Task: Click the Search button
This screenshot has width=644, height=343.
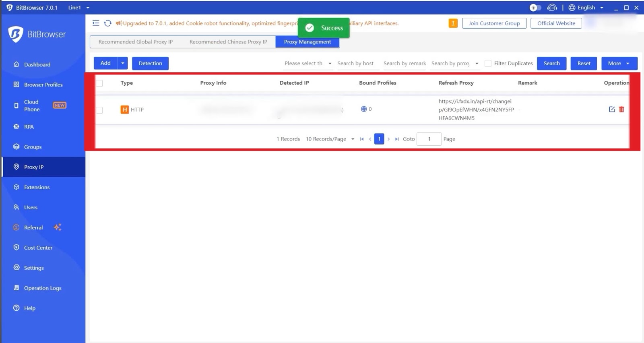Action: coord(551,63)
